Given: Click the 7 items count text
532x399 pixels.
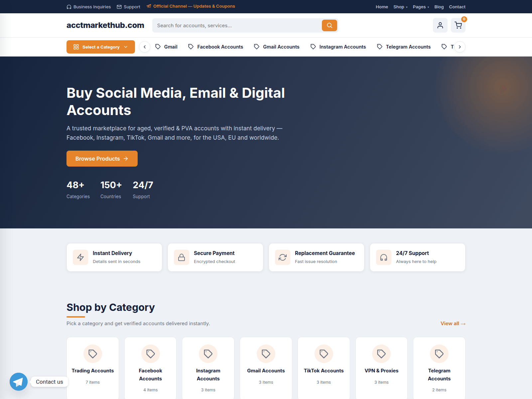Looking at the screenshot, I should click(93, 382).
